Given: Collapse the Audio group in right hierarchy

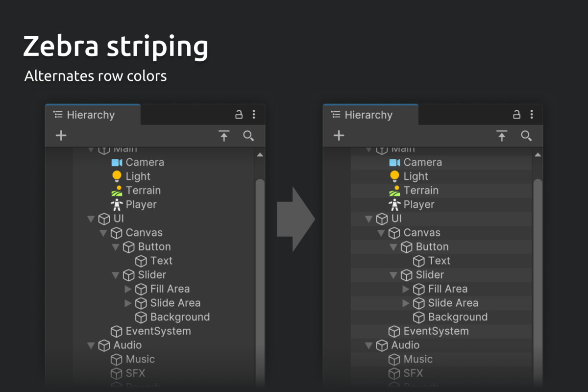Looking at the screenshot, I should coord(368,345).
